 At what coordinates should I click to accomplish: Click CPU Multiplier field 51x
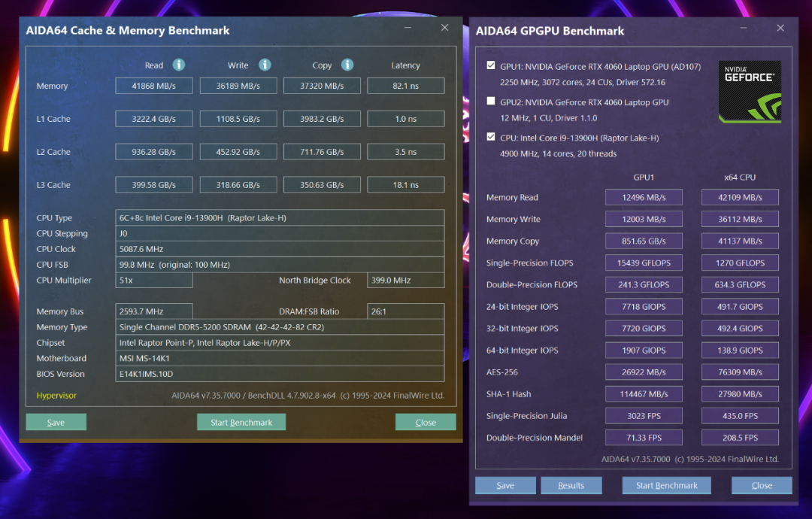154,281
